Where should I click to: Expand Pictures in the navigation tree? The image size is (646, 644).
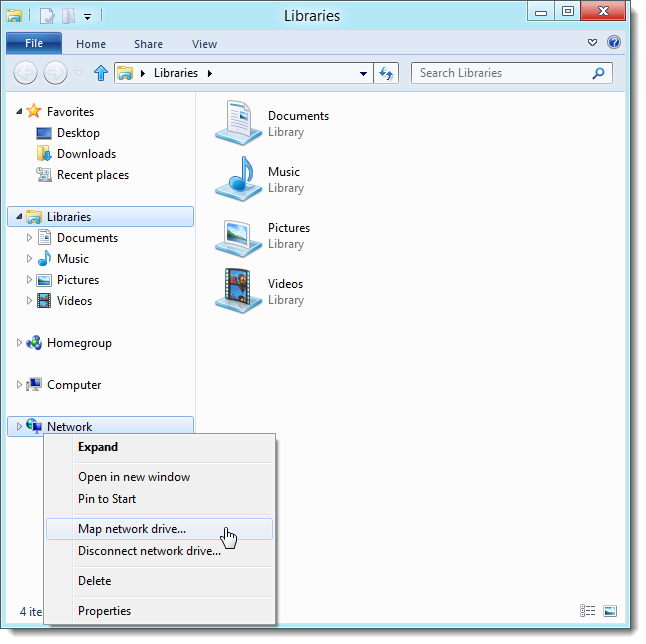(29, 280)
